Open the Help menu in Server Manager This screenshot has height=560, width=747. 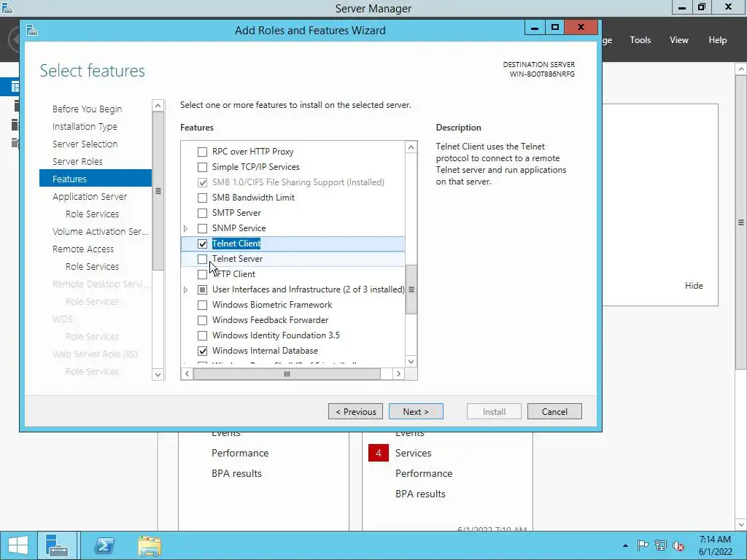coord(718,40)
